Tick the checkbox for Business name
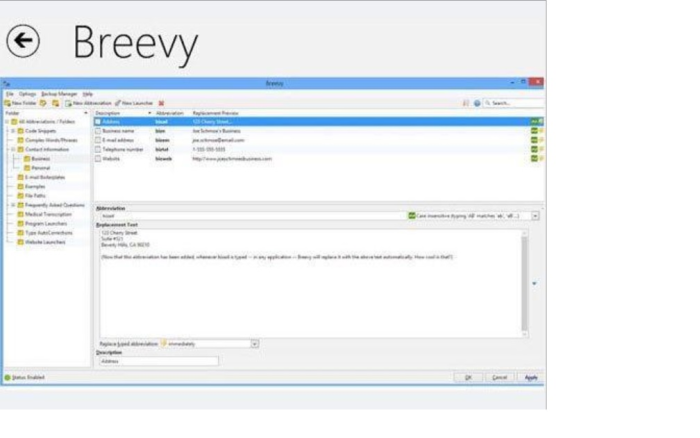Screen dimensions: 700x438 tap(98, 131)
